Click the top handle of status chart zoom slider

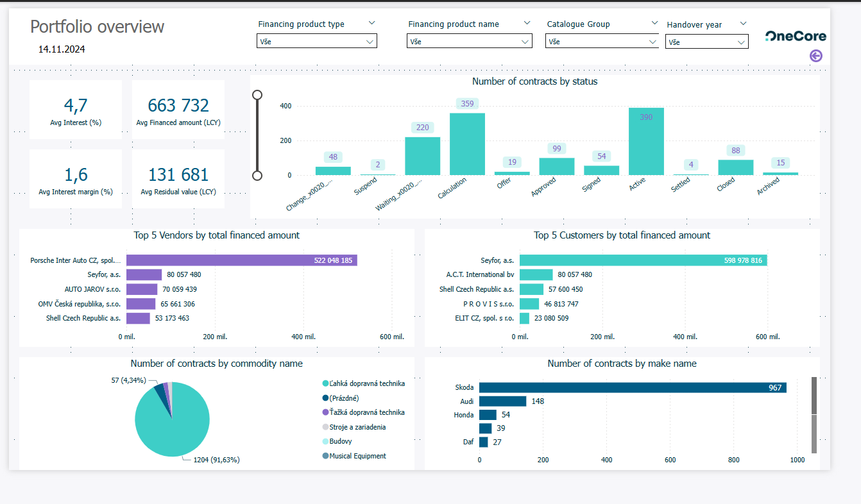257,95
